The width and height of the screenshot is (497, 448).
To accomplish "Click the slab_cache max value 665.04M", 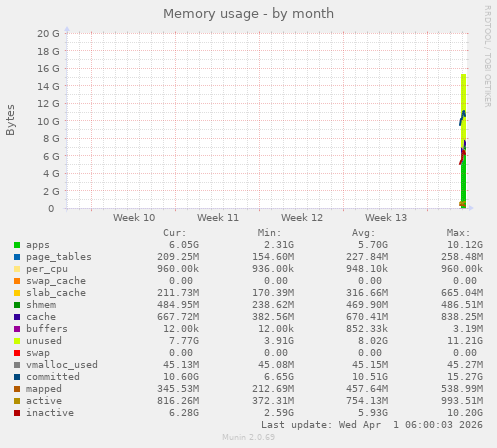I will tap(462, 293).
